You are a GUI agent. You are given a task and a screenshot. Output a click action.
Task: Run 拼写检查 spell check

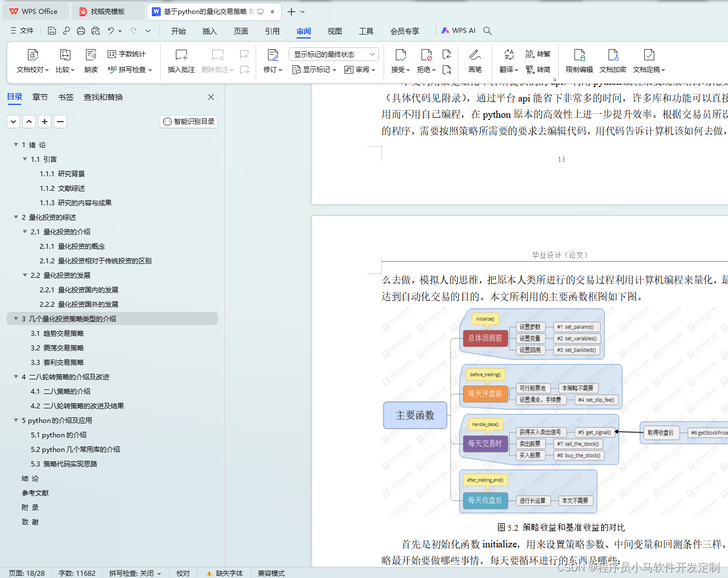pos(130,70)
